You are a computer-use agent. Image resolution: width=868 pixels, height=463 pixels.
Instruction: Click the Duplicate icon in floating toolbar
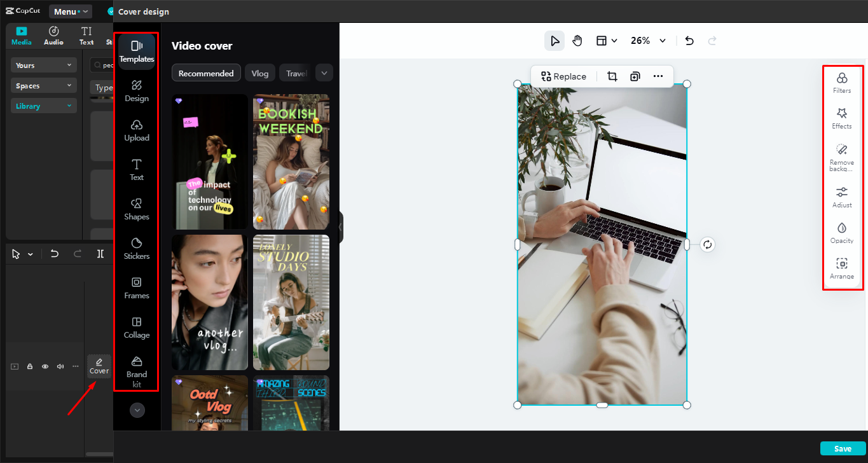click(635, 76)
